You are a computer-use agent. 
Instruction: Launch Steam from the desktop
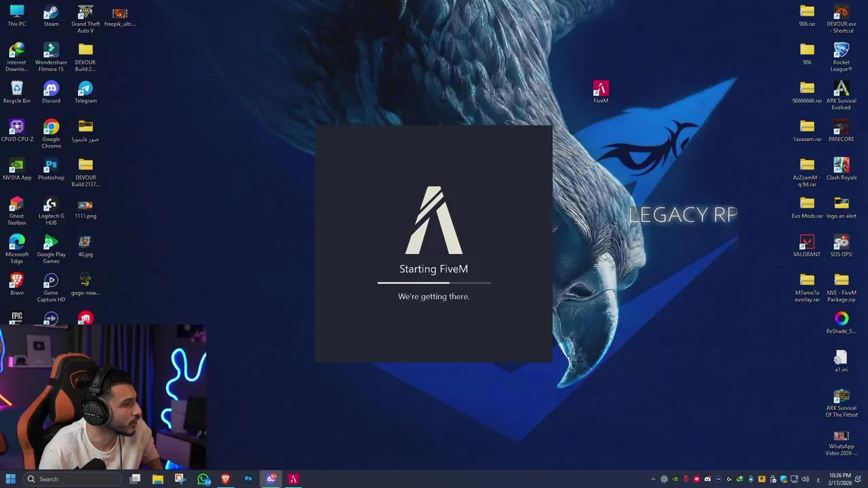point(51,16)
